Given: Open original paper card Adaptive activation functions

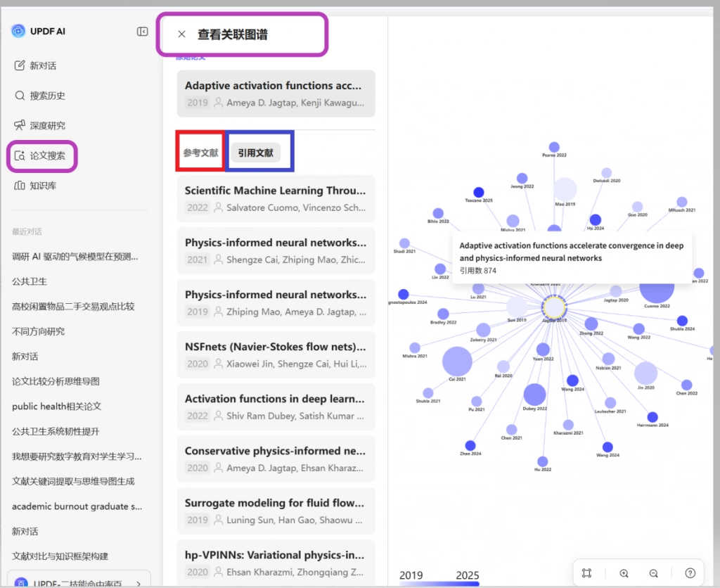Looking at the screenshot, I should tap(276, 94).
